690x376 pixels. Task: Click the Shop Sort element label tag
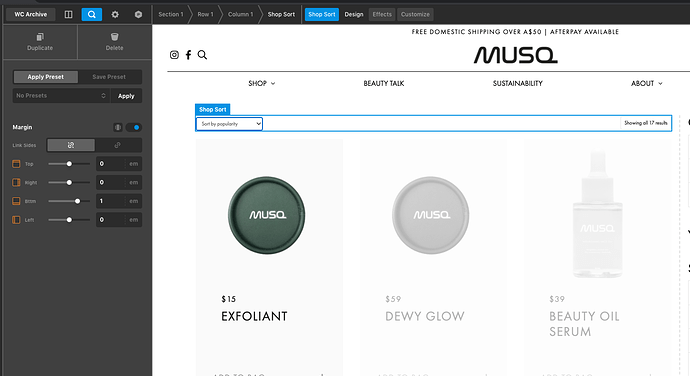click(213, 109)
